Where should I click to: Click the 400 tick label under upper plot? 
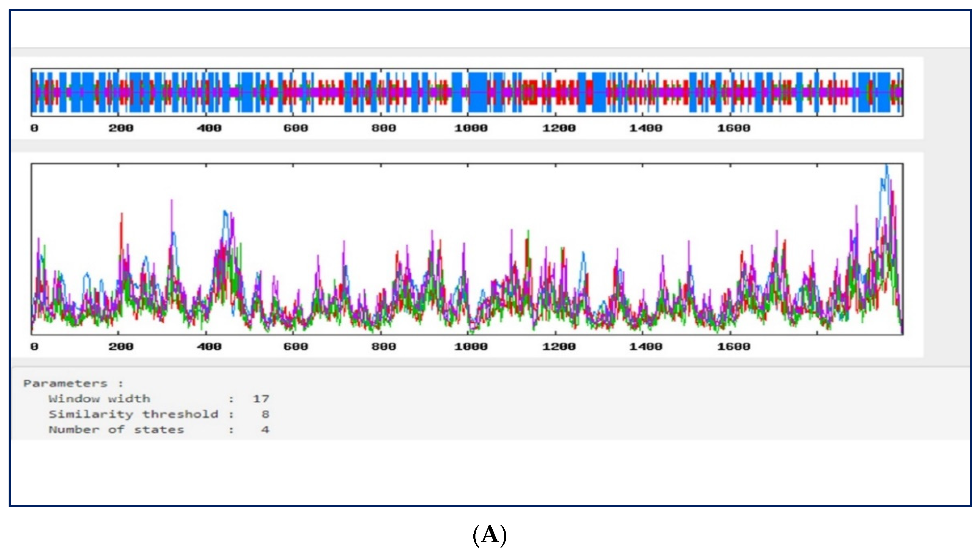[209, 128]
